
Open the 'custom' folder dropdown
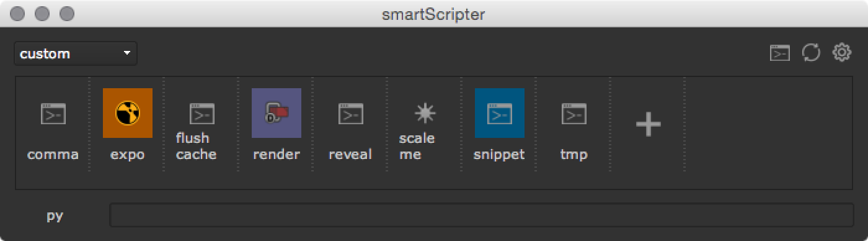pos(76,53)
